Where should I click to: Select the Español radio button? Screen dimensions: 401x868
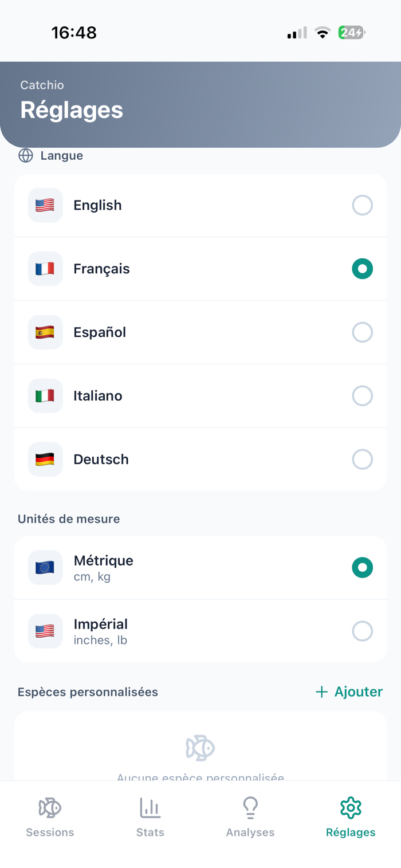pyautogui.click(x=362, y=332)
